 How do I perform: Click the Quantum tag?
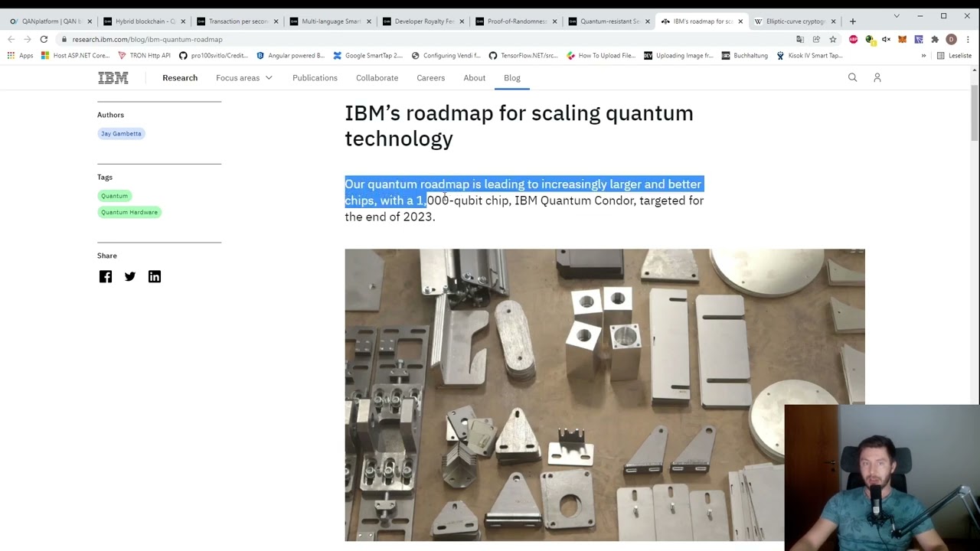point(114,196)
